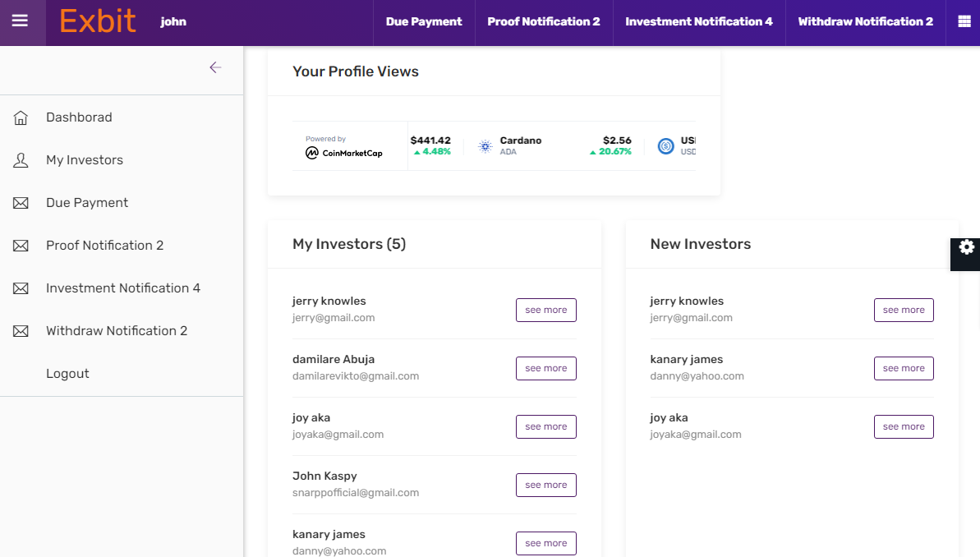Click see more for jerry knowles under My Investors
The image size is (980, 557).
click(545, 310)
